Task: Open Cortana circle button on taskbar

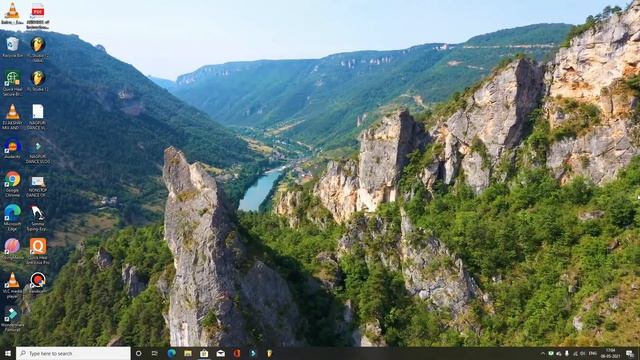Action: pyautogui.click(x=139, y=353)
